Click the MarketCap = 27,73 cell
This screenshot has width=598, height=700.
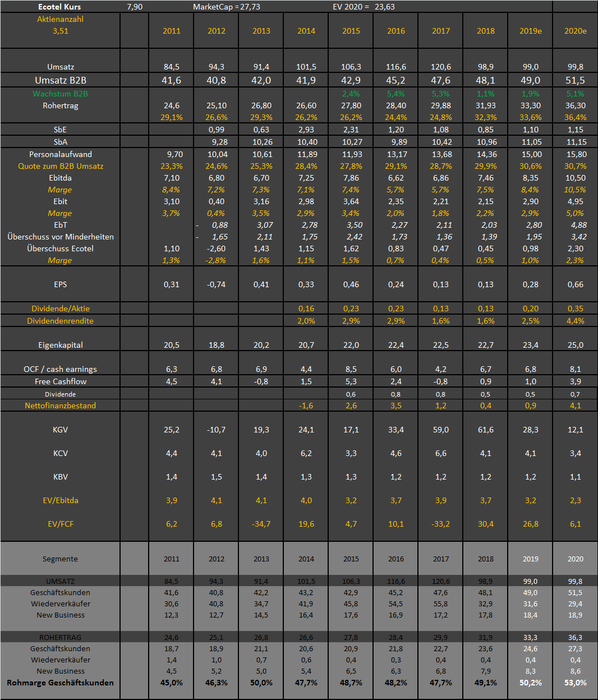[227, 7]
